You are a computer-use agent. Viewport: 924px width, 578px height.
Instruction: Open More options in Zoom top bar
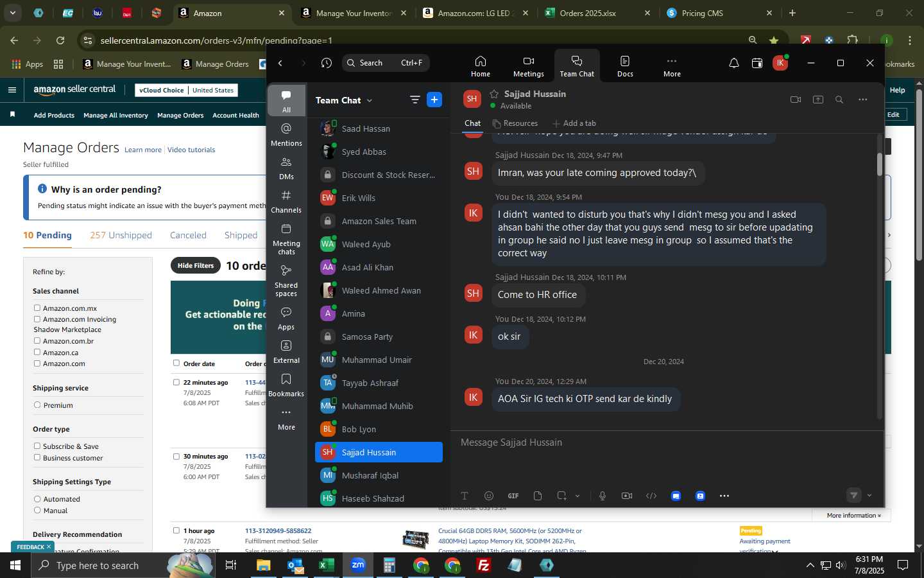click(x=672, y=66)
